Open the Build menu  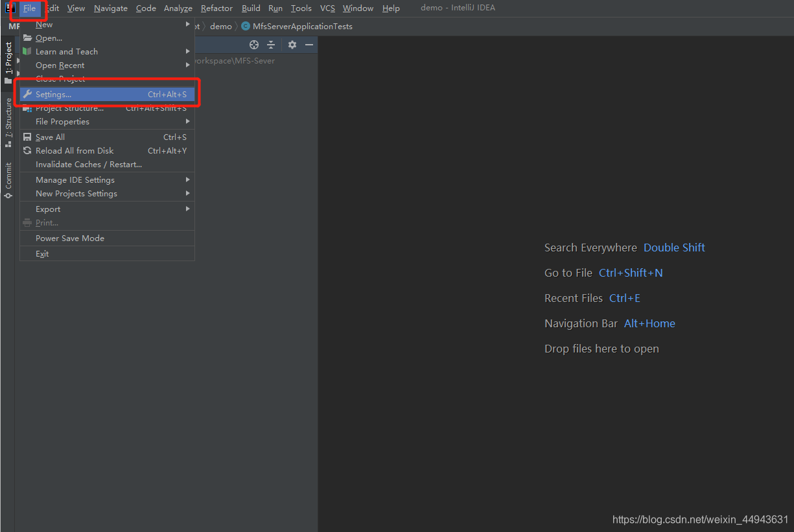(x=251, y=8)
